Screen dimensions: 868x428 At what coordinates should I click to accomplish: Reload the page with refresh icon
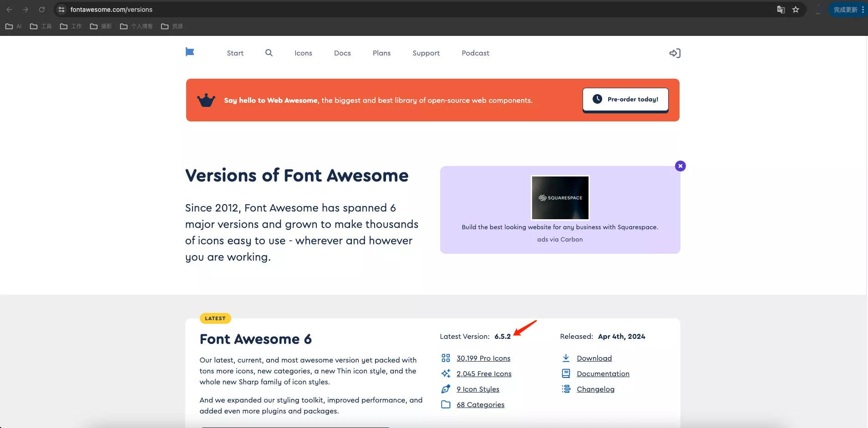click(42, 10)
